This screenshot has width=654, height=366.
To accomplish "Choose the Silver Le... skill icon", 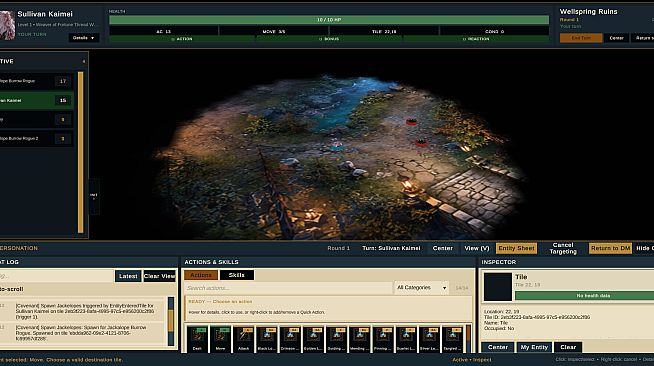I will (429, 339).
